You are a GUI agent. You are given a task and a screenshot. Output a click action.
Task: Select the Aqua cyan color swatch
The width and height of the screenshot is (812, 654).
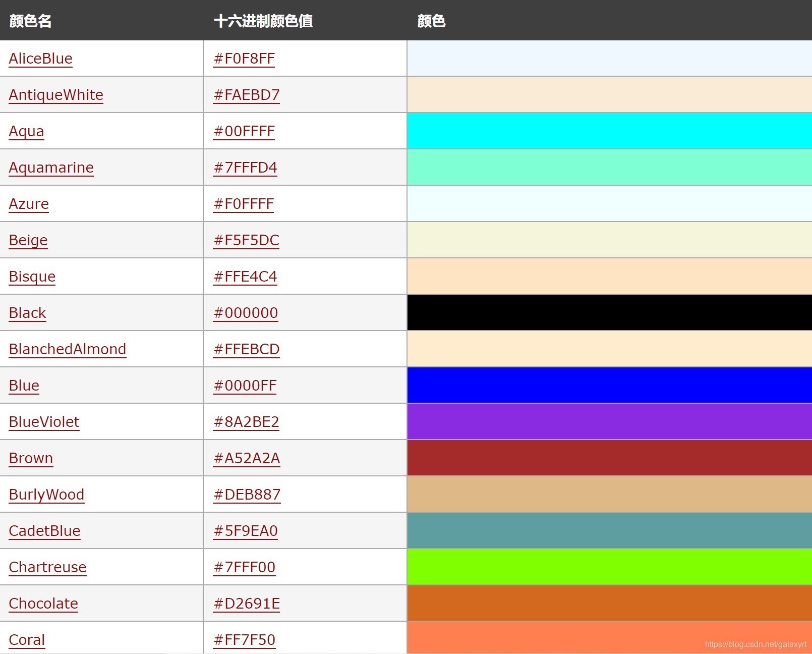point(609,131)
